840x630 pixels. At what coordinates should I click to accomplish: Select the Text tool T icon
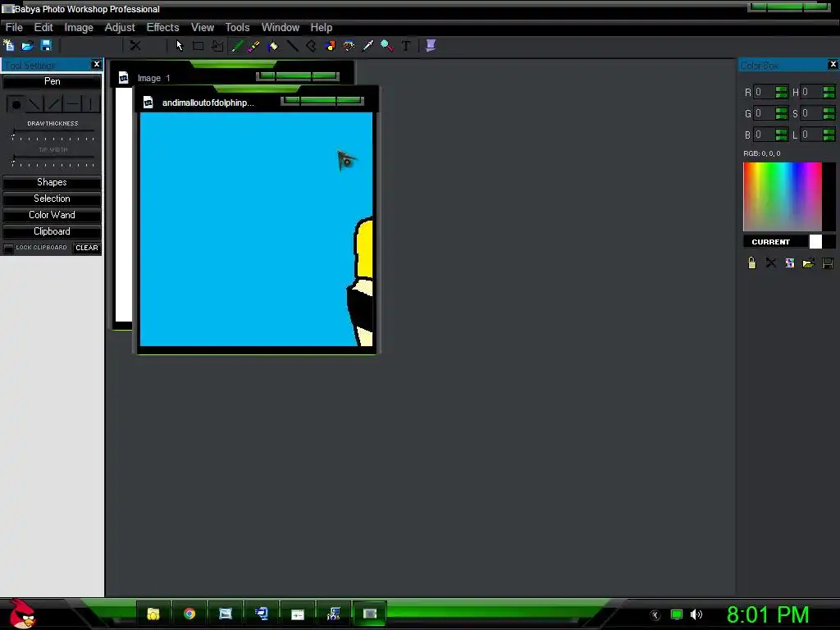pos(405,46)
